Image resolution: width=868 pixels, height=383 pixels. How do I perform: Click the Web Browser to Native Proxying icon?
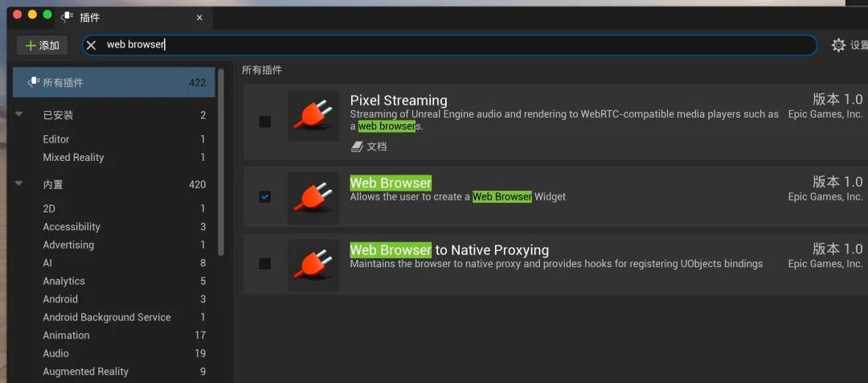(x=313, y=265)
